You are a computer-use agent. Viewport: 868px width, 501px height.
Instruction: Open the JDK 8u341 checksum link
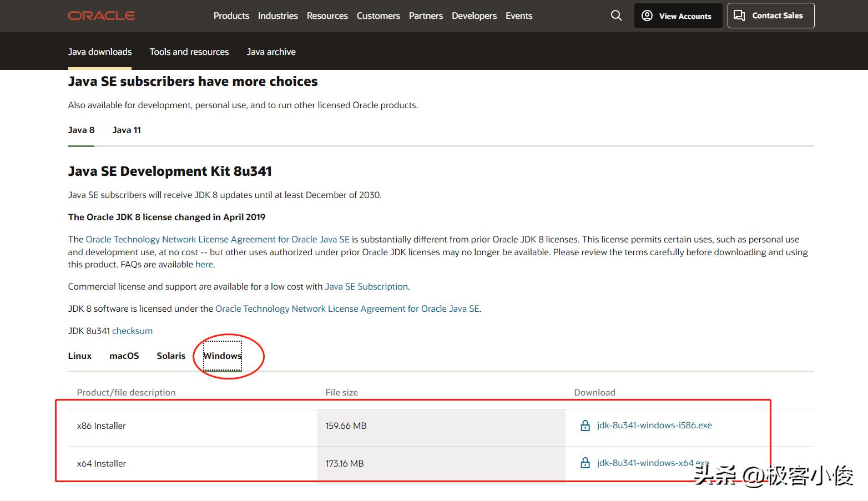(132, 331)
